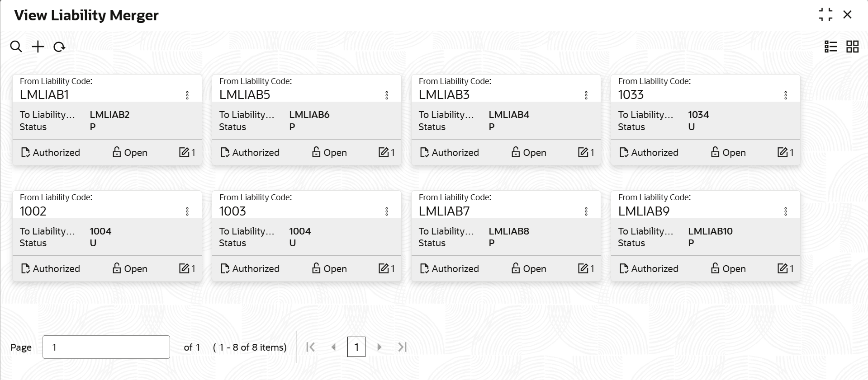Viewport: 868px width, 380px height.
Task: Refresh the liability merger list
Action: tap(59, 47)
